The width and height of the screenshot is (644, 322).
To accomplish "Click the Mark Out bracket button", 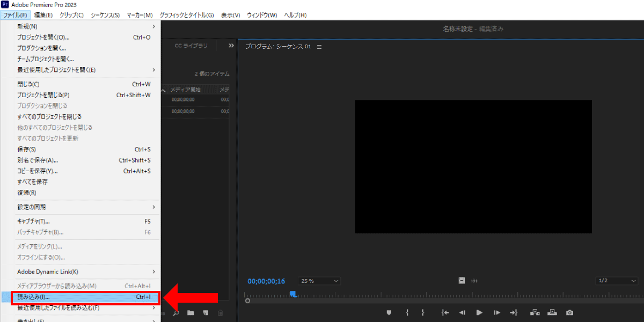I will (x=423, y=312).
